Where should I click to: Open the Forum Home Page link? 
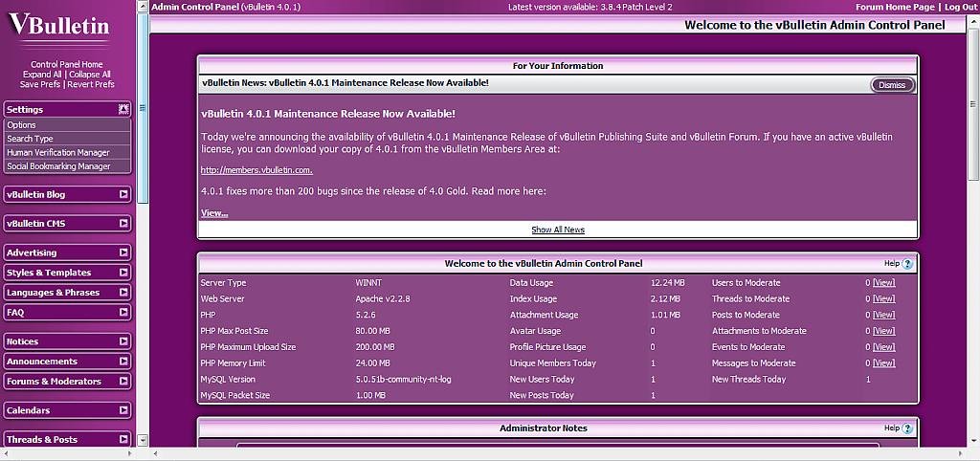coord(895,7)
